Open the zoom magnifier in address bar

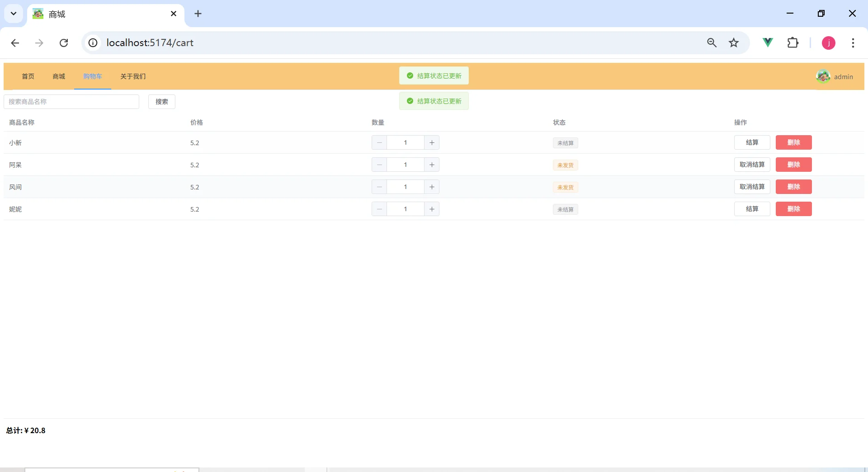pos(712,43)
